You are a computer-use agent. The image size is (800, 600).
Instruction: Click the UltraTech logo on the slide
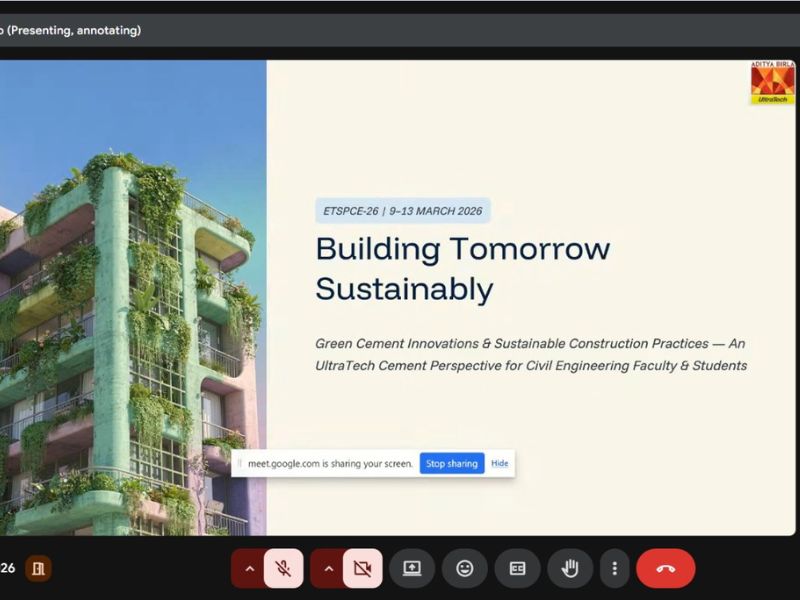(x=772, y=84)
